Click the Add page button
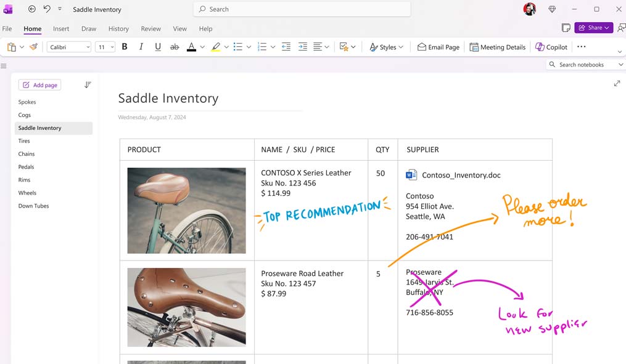Image resolution: width=626 pixels, height=364 pixels. tap(39, 85)
